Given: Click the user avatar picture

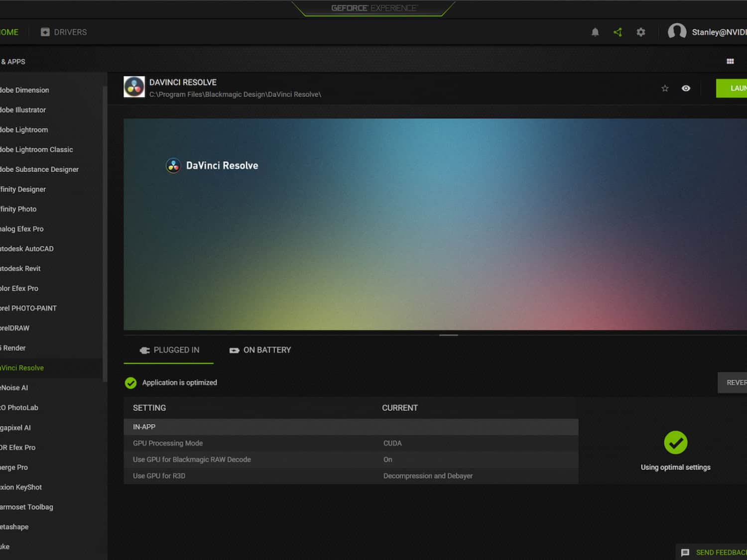Looking at the screenshot, I should pos(677,32).
